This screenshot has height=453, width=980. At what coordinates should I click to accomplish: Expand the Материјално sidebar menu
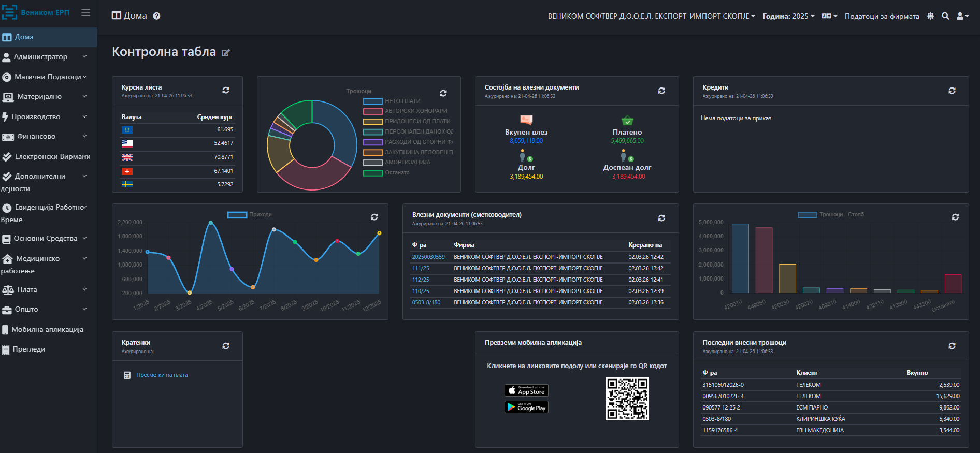pos(48,96)
